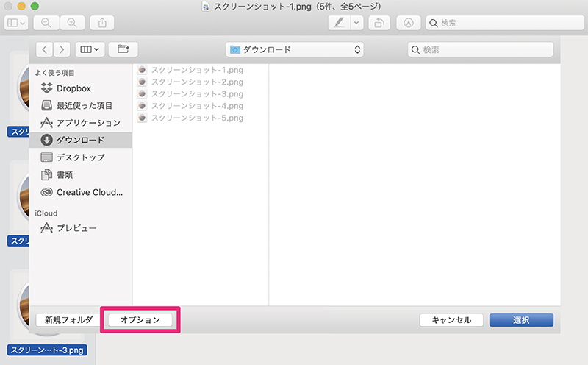Click the 新規フォルダ button

[x=68, y=320]
